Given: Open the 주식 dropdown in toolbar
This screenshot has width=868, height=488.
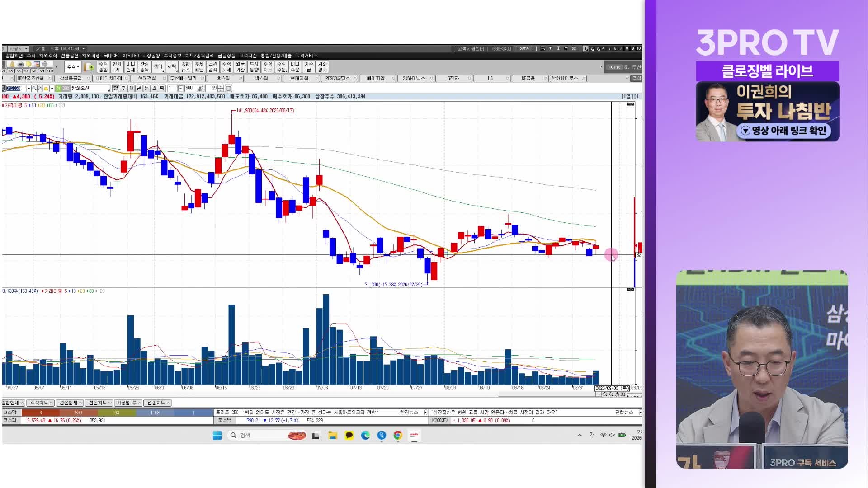Looking at the screenshot, I should 73,67.
